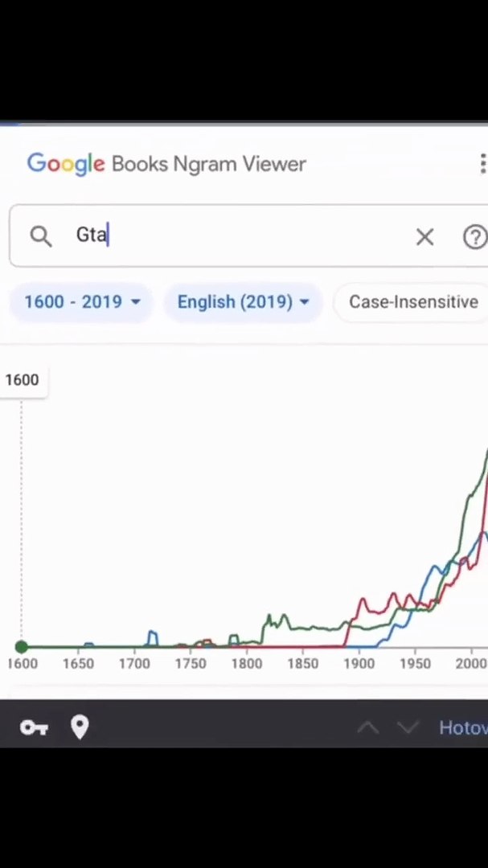
Task: Go to next match with down chevron
Action: (408, 727)
